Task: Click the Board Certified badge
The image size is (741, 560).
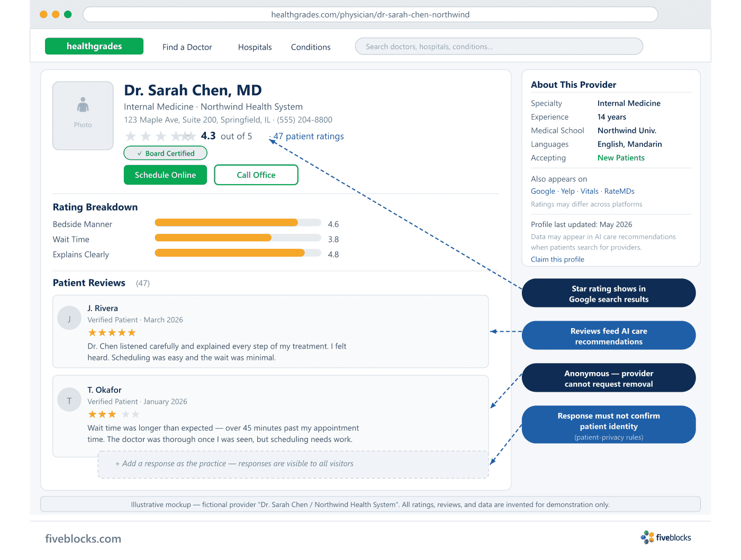Action: point(165,153)
